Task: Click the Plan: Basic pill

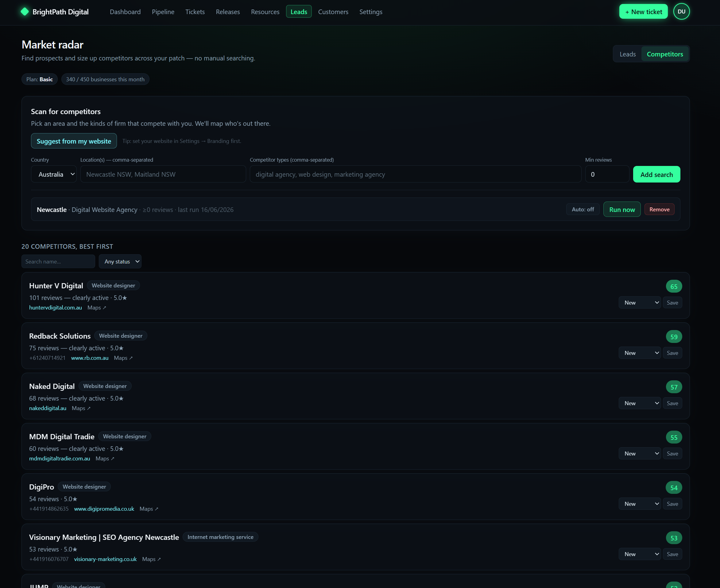Action: (40, 79)
